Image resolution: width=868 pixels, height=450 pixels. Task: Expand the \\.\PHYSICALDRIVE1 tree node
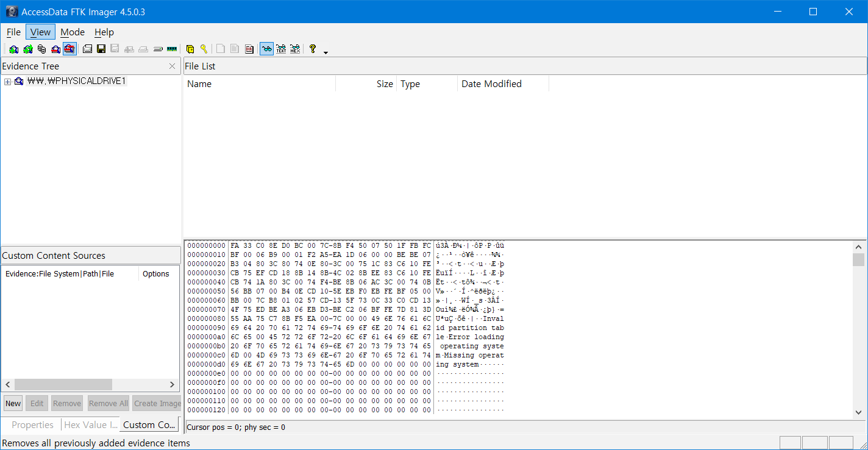tap(7, 81)
